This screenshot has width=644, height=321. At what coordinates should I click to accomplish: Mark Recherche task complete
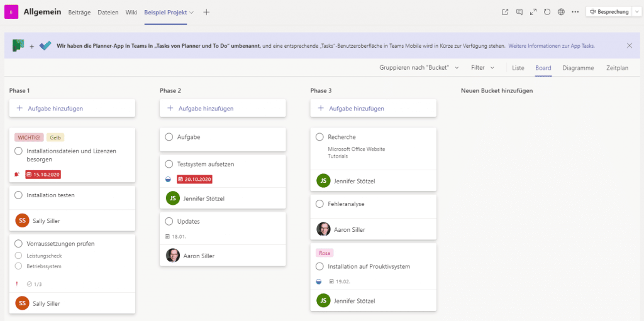(x=319, y=137)
